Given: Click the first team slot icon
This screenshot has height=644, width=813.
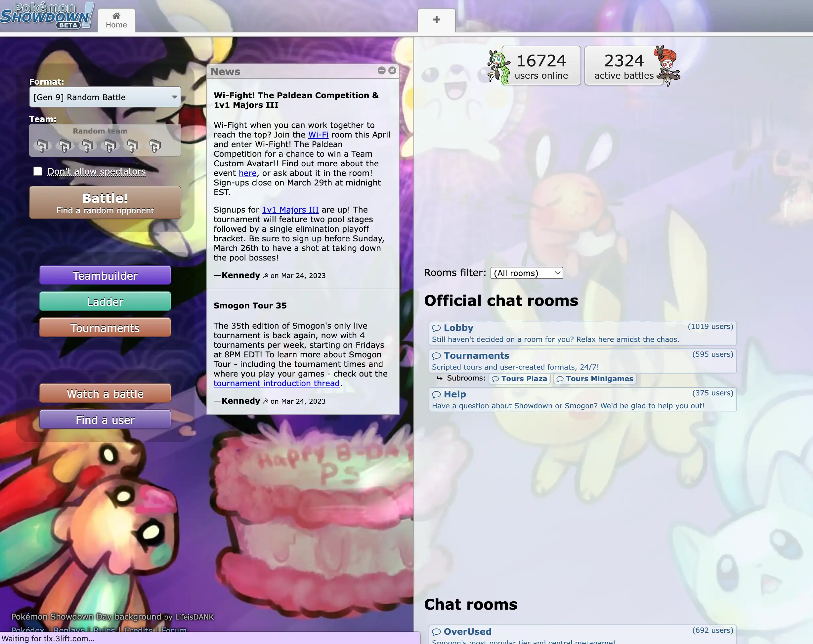Looking at the screenshot, I should 43,145.
